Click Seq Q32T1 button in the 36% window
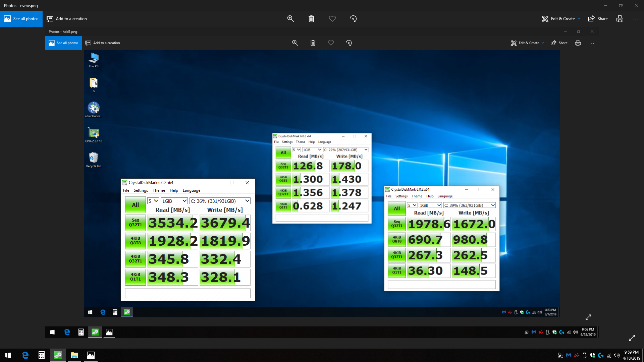Viewport: 644px width, 362px height. [136, 223]
